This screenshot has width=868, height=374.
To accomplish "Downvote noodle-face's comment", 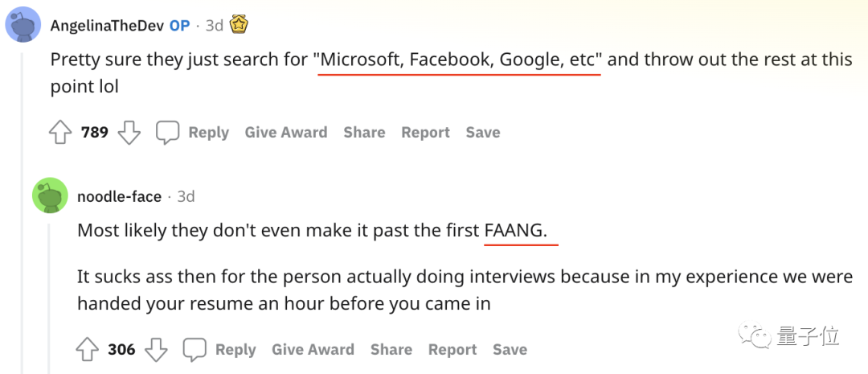I will coord(156,349).
